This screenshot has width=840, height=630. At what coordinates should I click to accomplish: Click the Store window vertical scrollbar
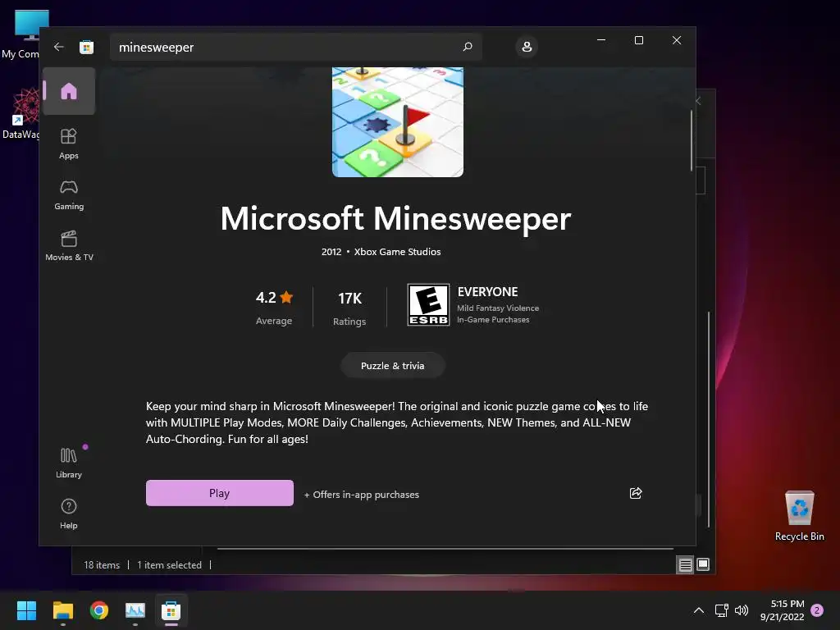[x=692, y=140]
